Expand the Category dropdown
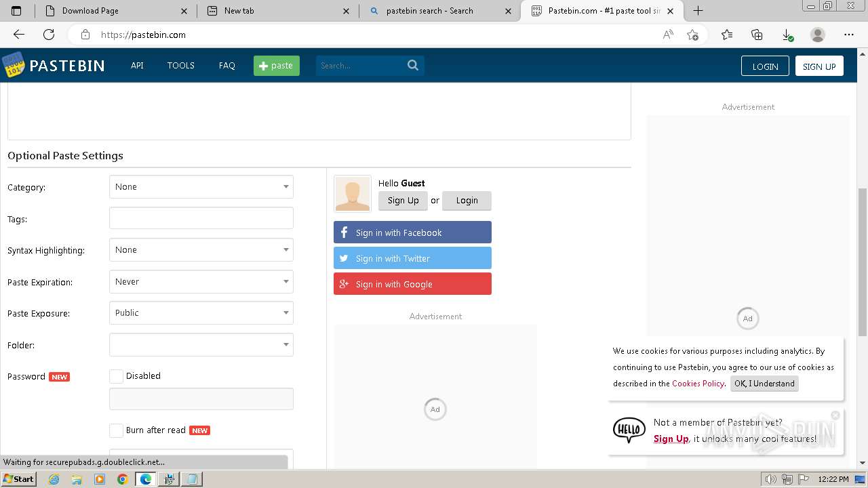 201,186
